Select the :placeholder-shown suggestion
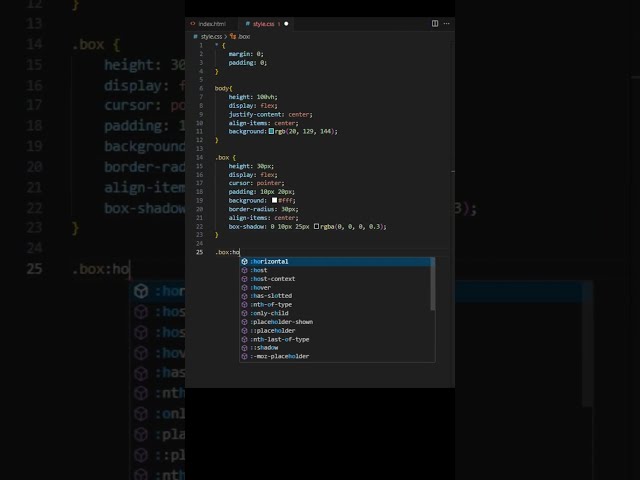Screen dimensions: 640x480 tap(335, 322)
